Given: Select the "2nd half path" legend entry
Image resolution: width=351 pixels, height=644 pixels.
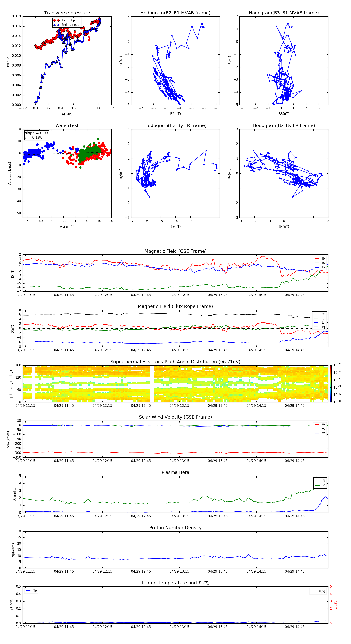Looking at the screenshot, I should tap(67, 25).
